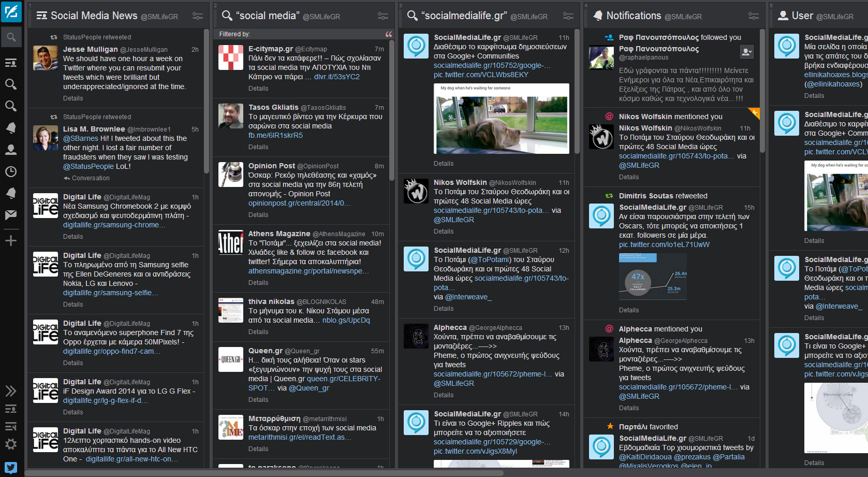
Task: Open the 47x chart image in Notifications
Action: point(653,277)
